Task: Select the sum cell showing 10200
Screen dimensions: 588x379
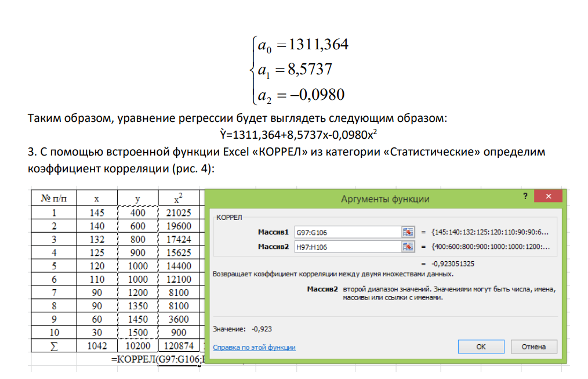Action: pyautogui.click(x=137, y=345)
